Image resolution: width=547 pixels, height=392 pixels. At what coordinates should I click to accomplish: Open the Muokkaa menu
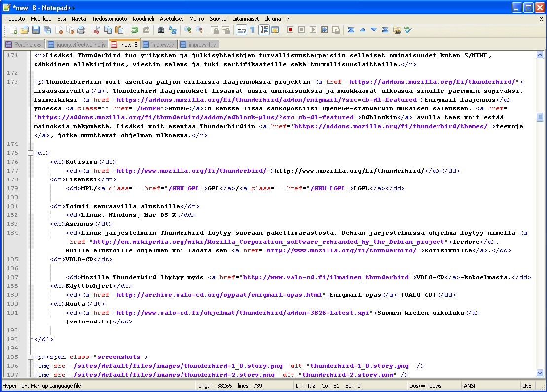click(x=41, y=19)
